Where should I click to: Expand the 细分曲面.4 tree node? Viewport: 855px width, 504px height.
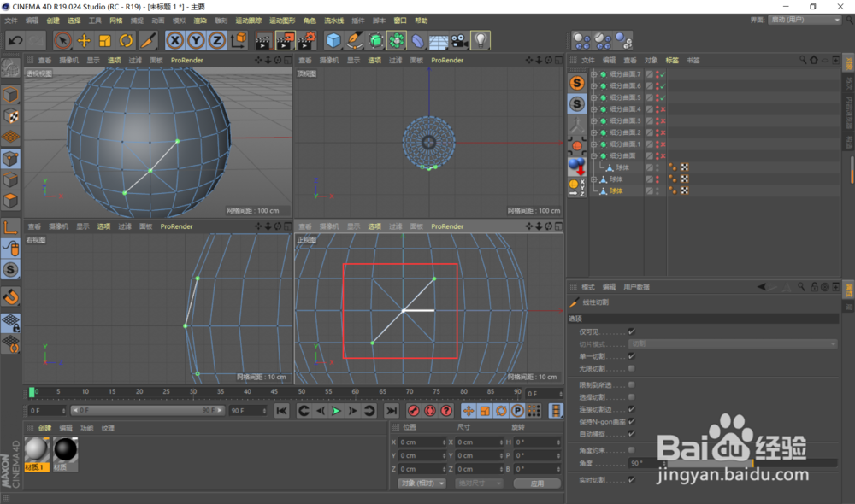tap(594, 109)
